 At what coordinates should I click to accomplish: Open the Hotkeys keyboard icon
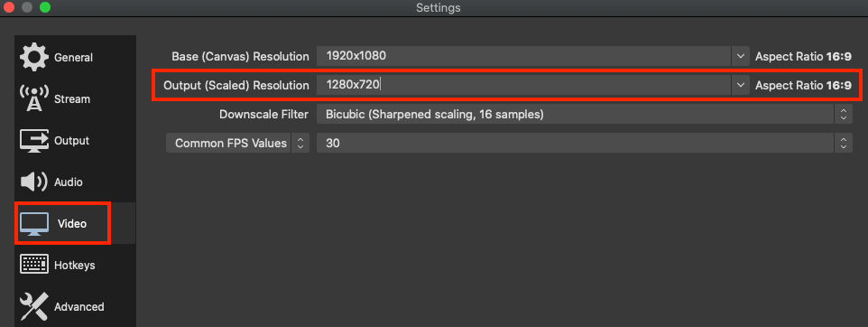[33, 265]
